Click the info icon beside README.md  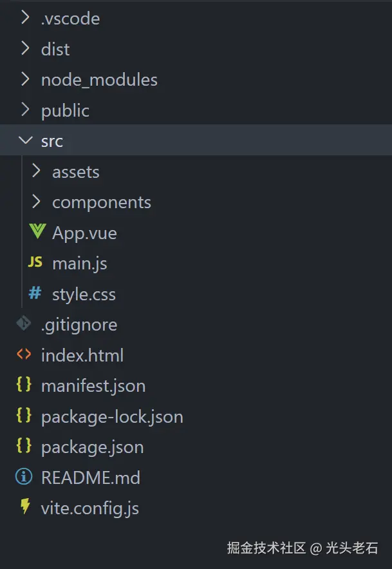tap(24, 477)
